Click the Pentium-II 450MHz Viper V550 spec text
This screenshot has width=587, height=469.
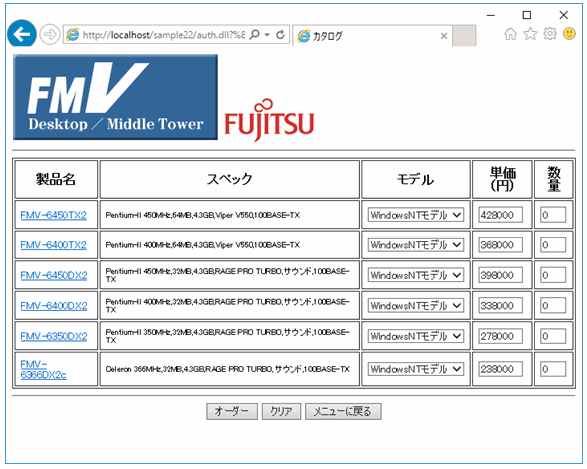click(x=203, y=215)
